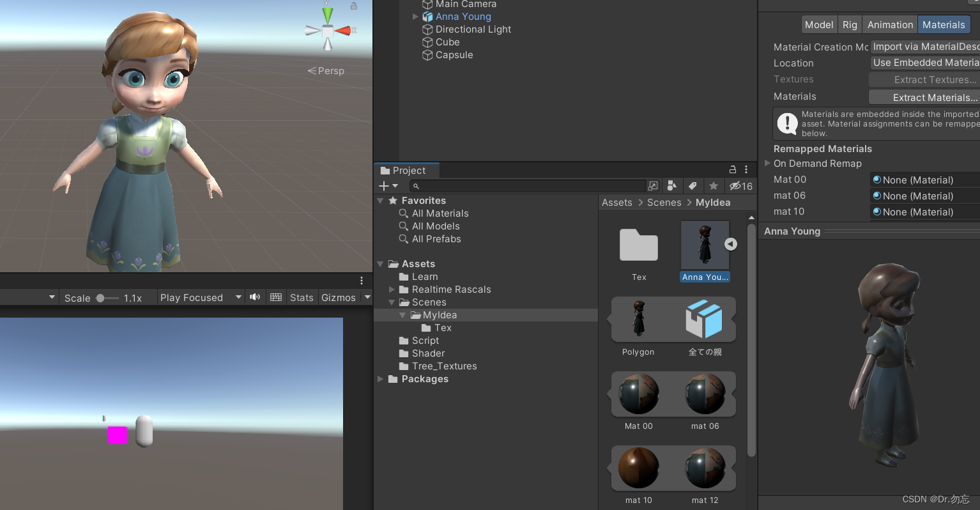Screen dimensions: 980x510
Task: Select the mat 12 material thumbnail
Action: 705,468
